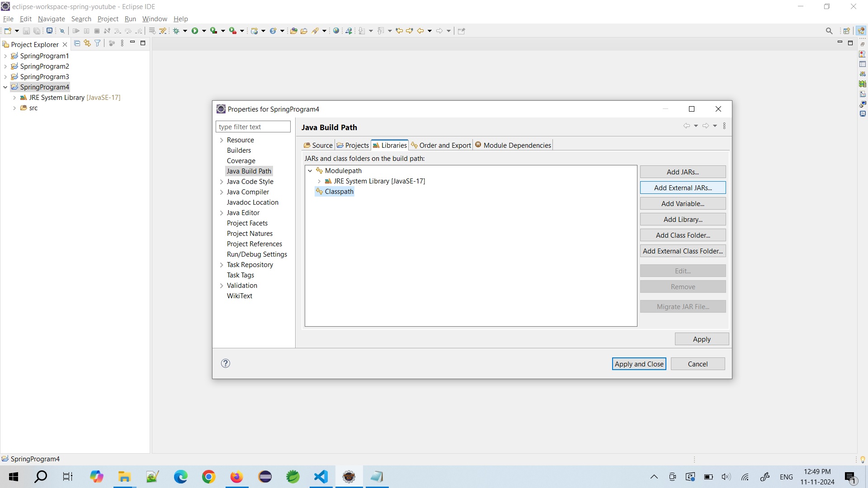Switch to the Source tab
The height and width of the screenshot is (488, 868).
point(318,145)
